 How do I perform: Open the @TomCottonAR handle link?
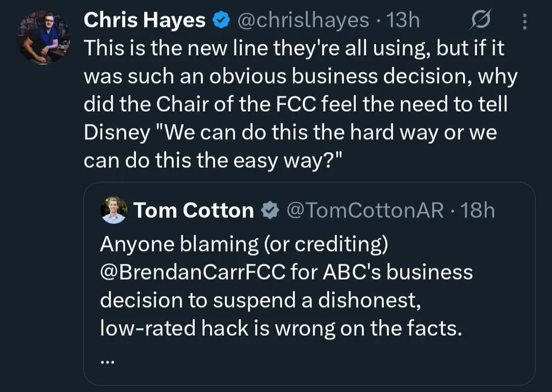pyautogui.click(x=363, y=210)
